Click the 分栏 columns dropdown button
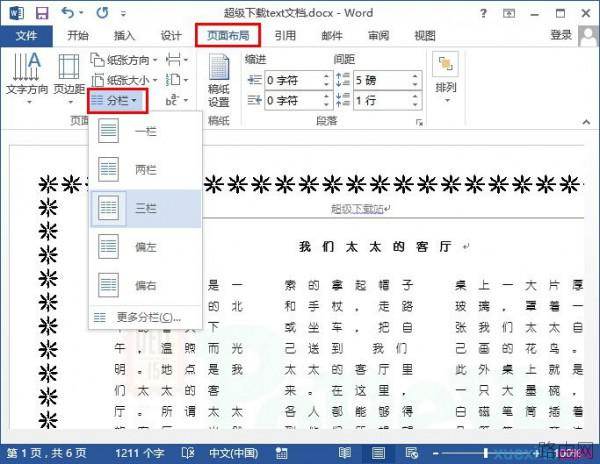This screenshot has width=600, height=464. [117, 101]
